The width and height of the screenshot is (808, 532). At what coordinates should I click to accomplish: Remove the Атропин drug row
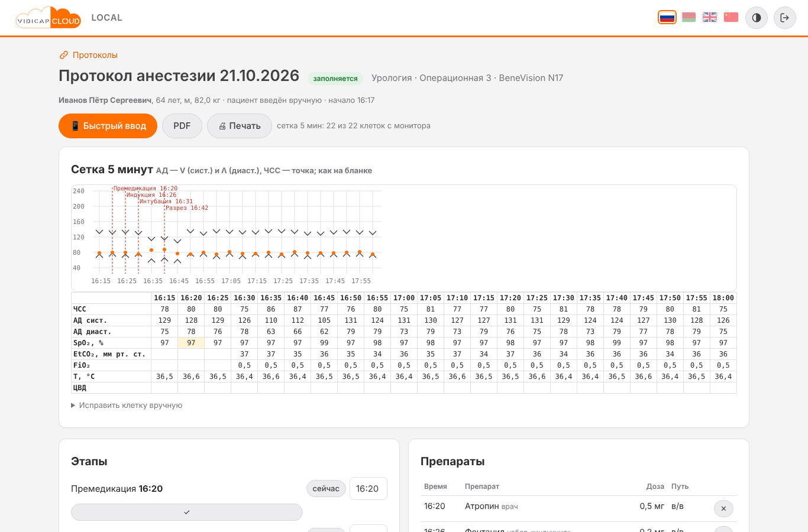[x=723, y=508]
